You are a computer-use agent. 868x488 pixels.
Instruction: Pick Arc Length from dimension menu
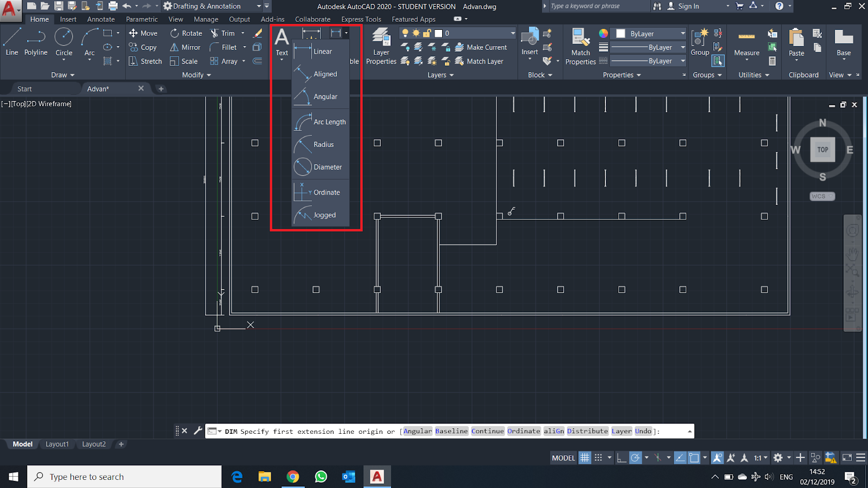321,122
